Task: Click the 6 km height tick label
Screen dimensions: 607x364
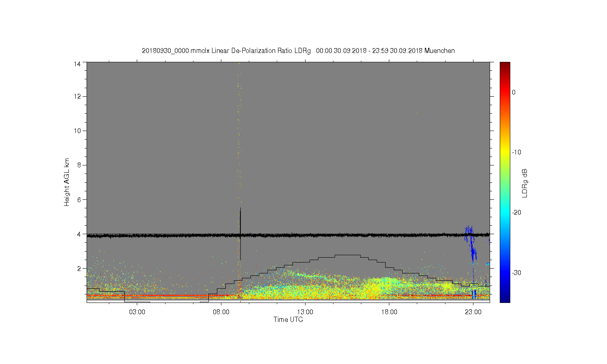Action: pyautogui.click(x=79, y=199)
